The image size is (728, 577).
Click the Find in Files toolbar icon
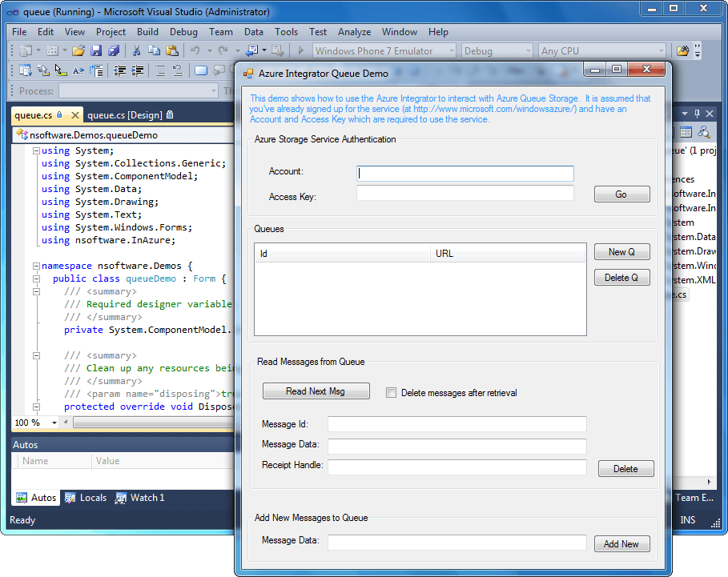tap(682, 50)
